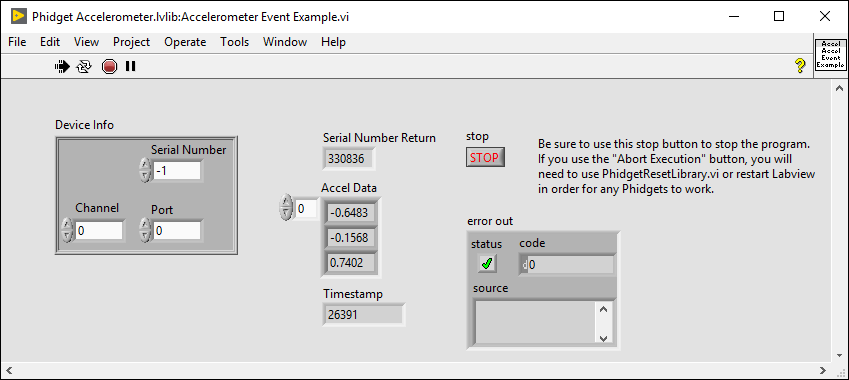This screenshot has width=849, height=380.
Task: Open the File menu
Action: pos(17,42)
